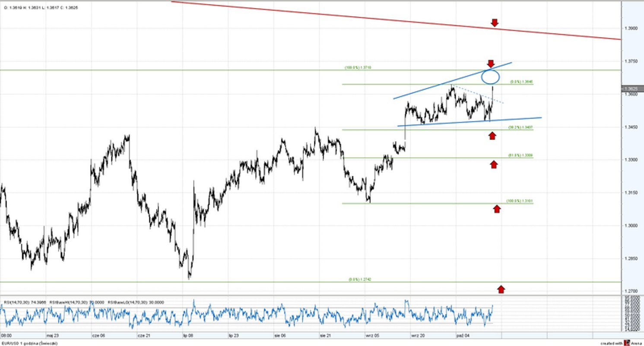Select the 'wrz 20' date on the time axis
This screenshot has height=346, width=644.
tap(417, 335)
